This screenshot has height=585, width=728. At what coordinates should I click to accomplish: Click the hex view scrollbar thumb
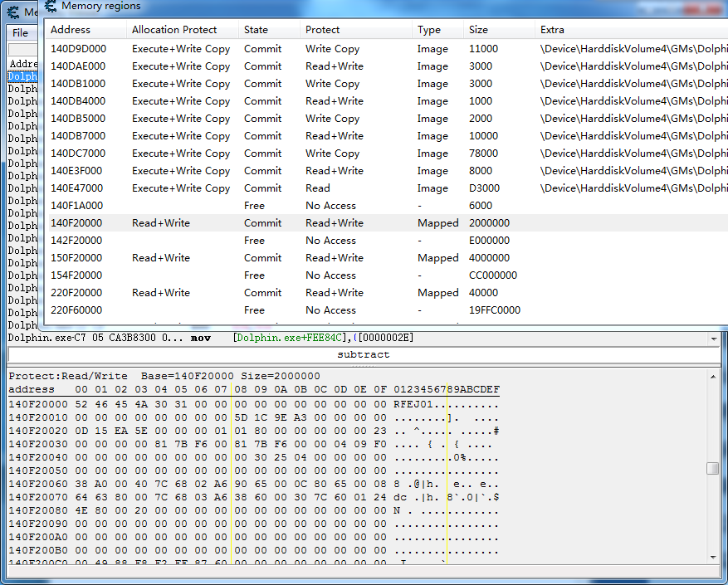tap(713, 468)
